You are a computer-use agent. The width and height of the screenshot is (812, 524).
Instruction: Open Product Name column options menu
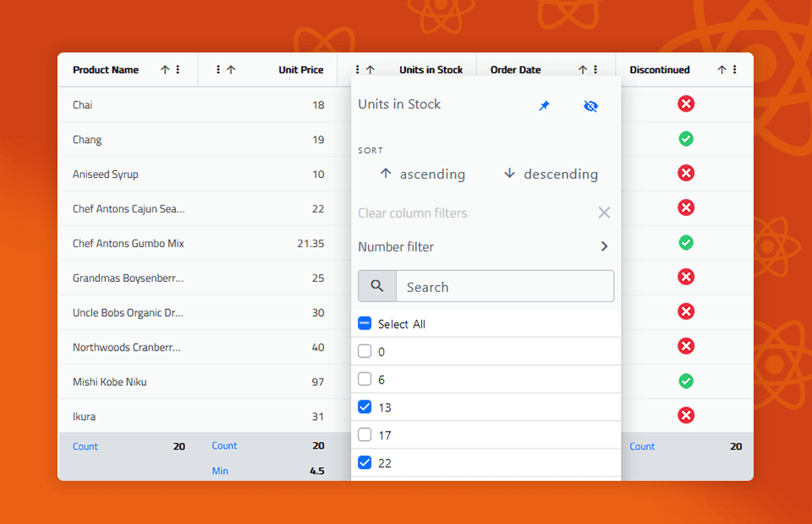click(178, 70)
